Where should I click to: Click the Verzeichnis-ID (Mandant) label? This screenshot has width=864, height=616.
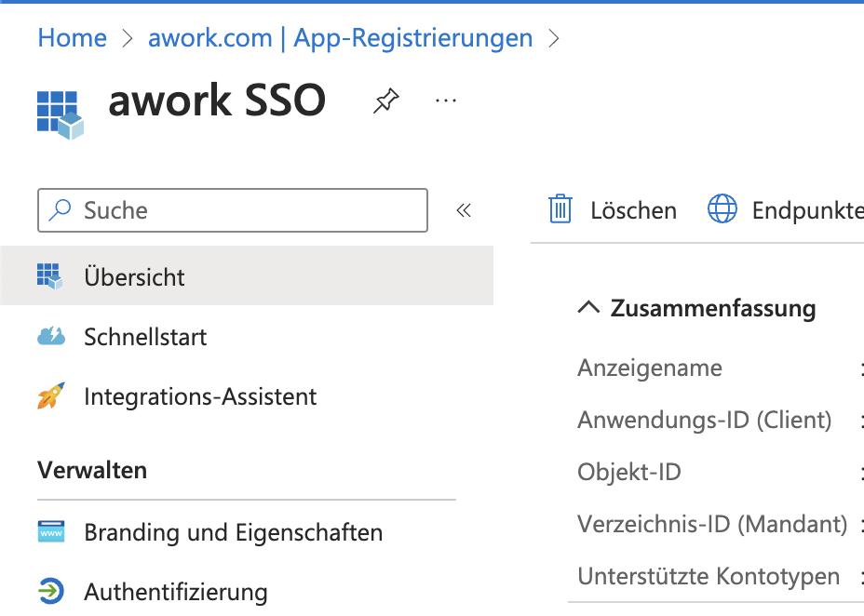coord(712,524)
